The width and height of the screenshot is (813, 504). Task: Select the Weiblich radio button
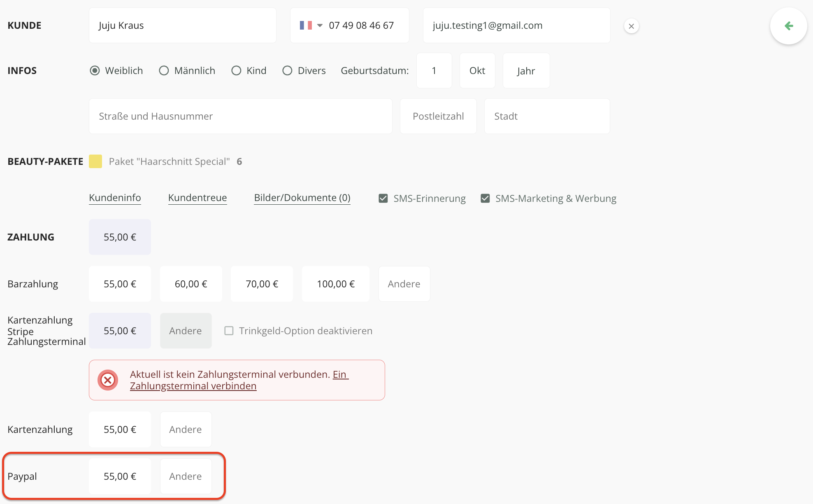(95, 71)
